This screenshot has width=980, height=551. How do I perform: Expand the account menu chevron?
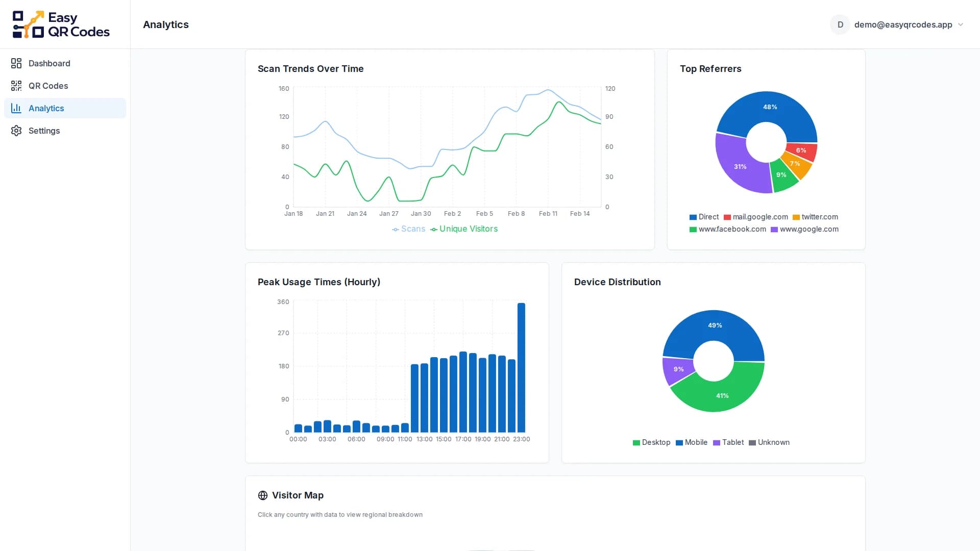click(x=961, y=24)
